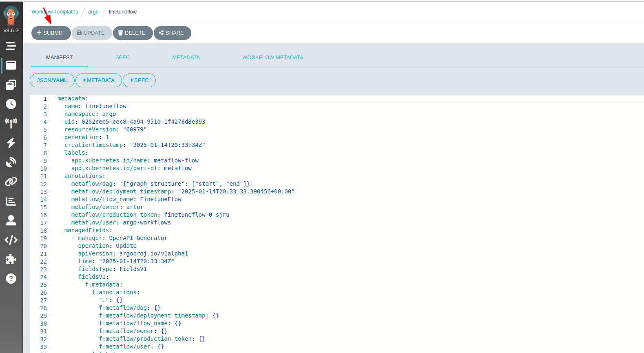Click the metaflow/production_token line

point(150,215)
